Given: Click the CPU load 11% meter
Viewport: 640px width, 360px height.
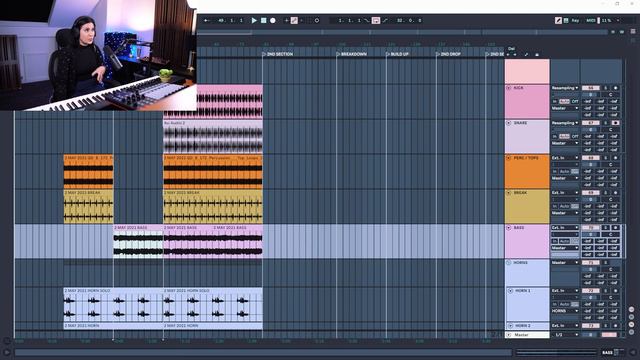Looking at the screenshot, I should coord(607,20).
